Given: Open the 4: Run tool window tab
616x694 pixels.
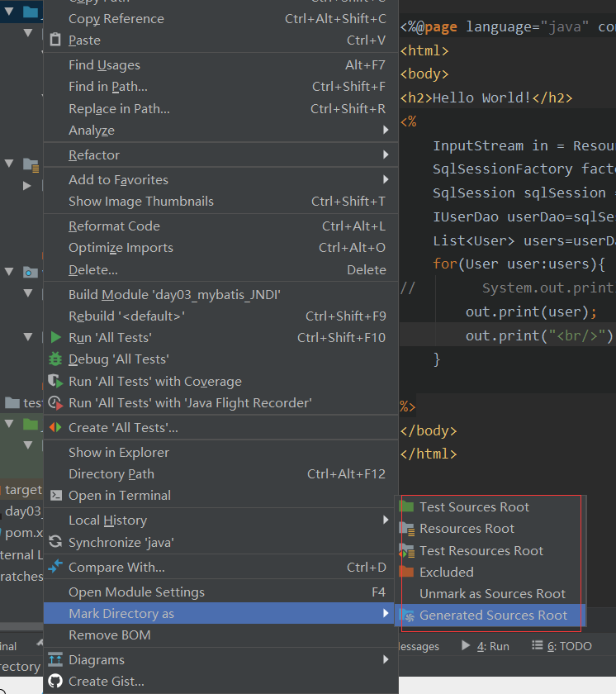Looking at the screenshot, I should (486, 646).
